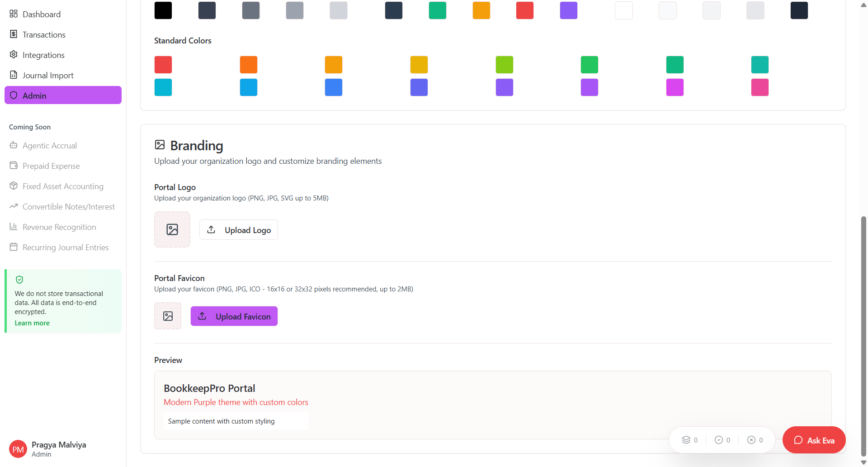Click the layers count icon in status pill
The height and width of the screenshot is (467, 868).
coord(686,440)
